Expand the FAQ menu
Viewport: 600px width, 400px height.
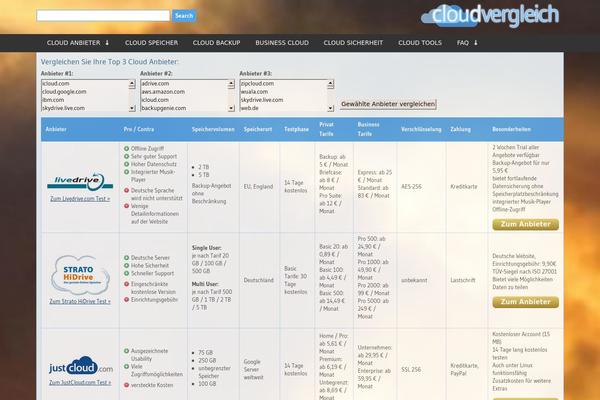pos(463,43)
